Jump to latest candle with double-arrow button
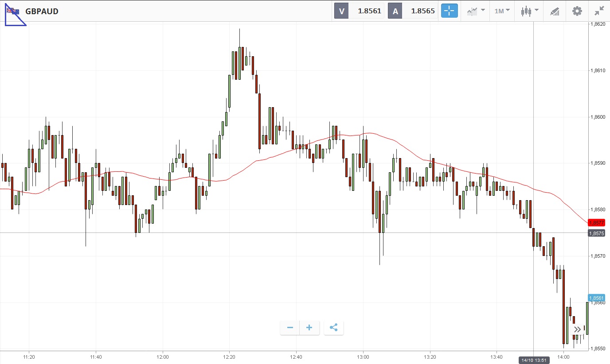 point(577,329)
